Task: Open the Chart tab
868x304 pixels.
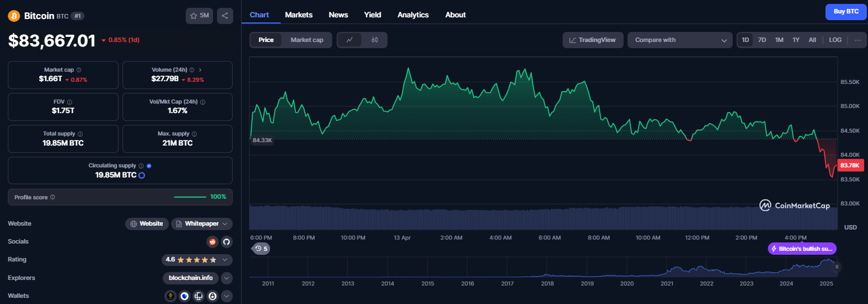Action: coord(260,15)
